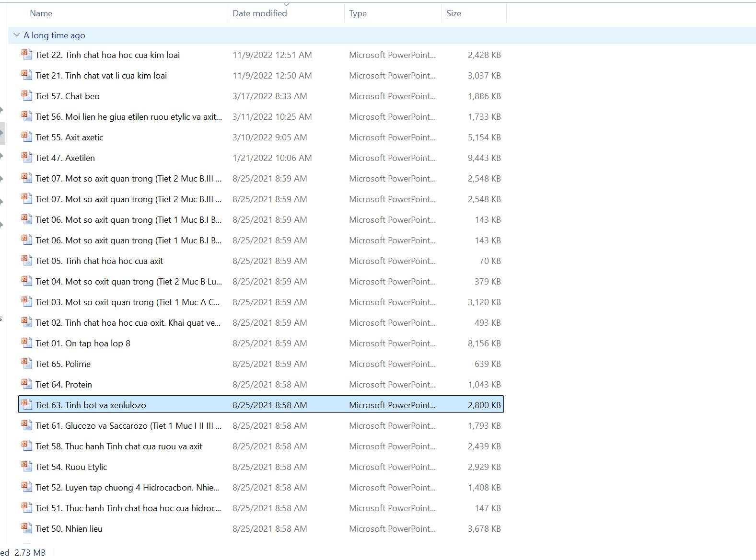The height and width of the screenshot is (560, 756).
Task: Click Type cell of Tiet 58. Thuc hanh row
Action: coord(393,446)
